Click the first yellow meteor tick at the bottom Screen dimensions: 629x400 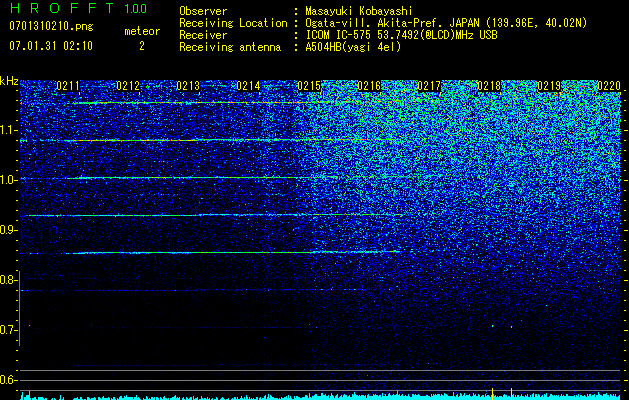pyautogui.click(x=492, y=394)
